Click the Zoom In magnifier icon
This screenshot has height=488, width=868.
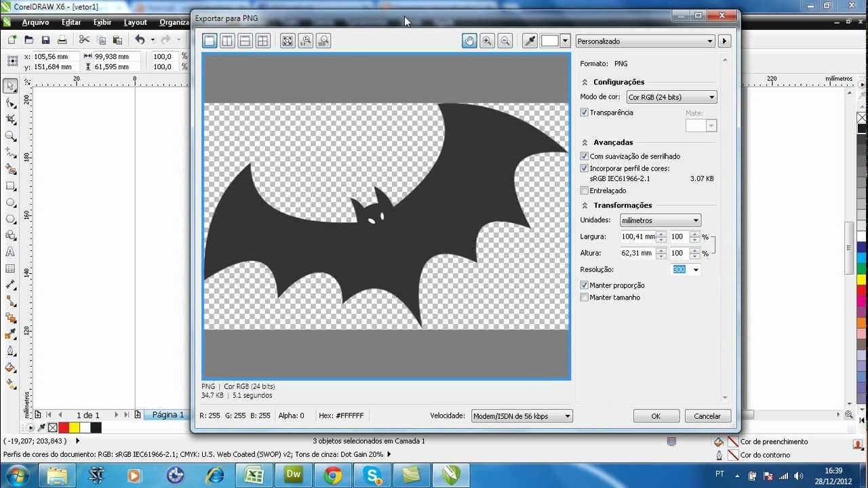click(x=487, y=41)
